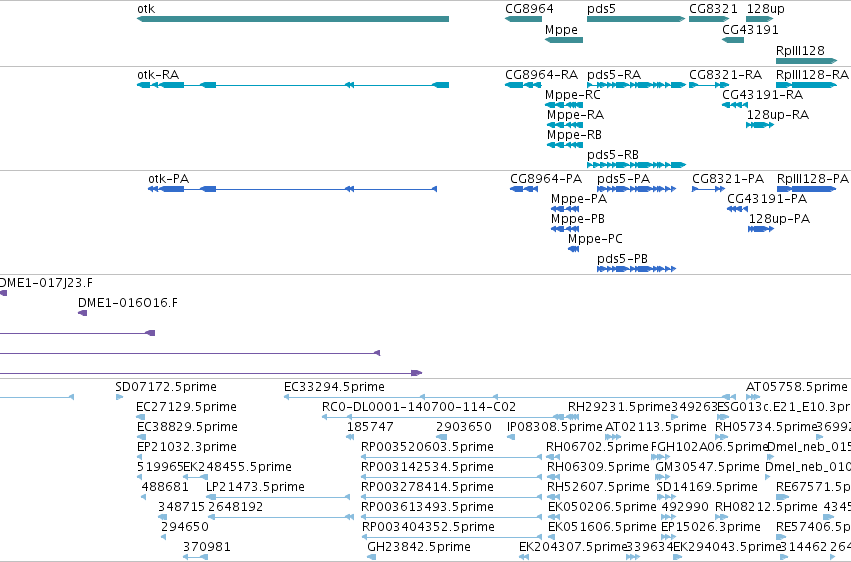Screen dimensions: 851x562
Task: Click the CG8321 gene label
Action: (713, 9)
